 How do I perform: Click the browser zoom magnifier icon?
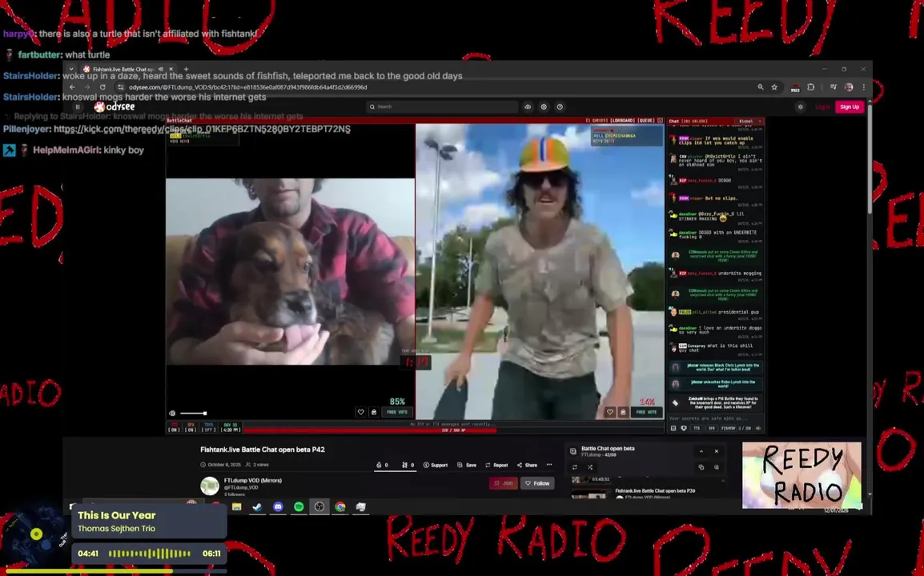point(760,87)
